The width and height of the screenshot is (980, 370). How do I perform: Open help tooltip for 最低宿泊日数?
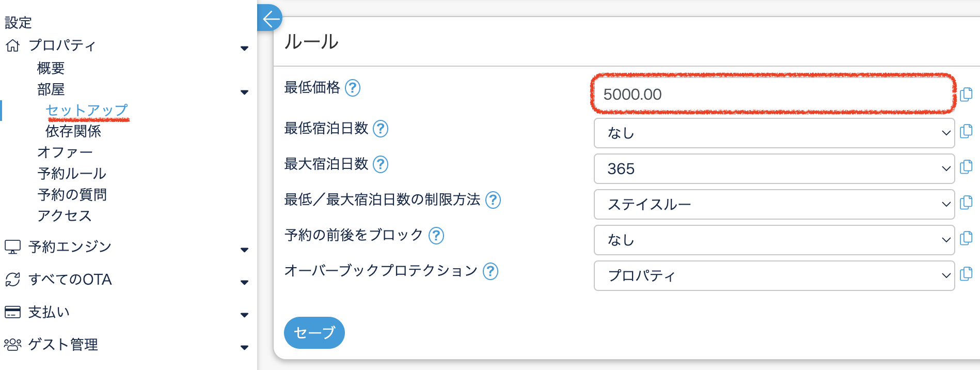[x=381, y=129]
